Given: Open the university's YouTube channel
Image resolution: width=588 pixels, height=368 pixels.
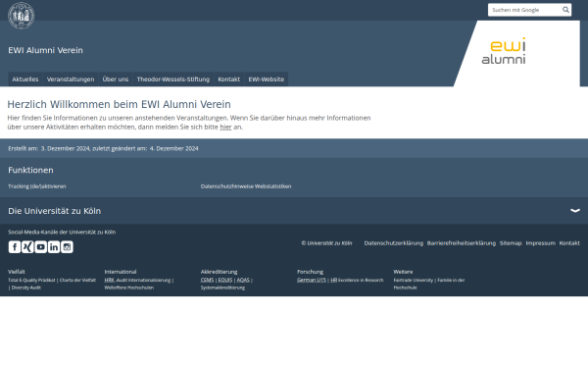Looking at the screenshot, I should [x=41, y=247].
